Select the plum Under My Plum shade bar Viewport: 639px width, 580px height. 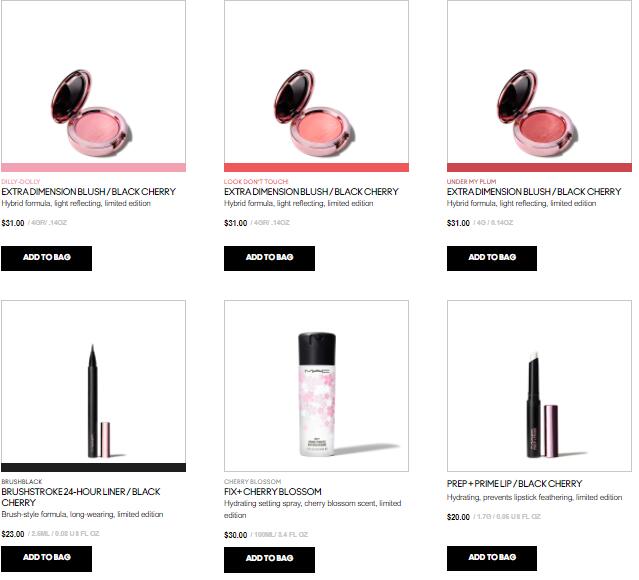coord(539,168)
